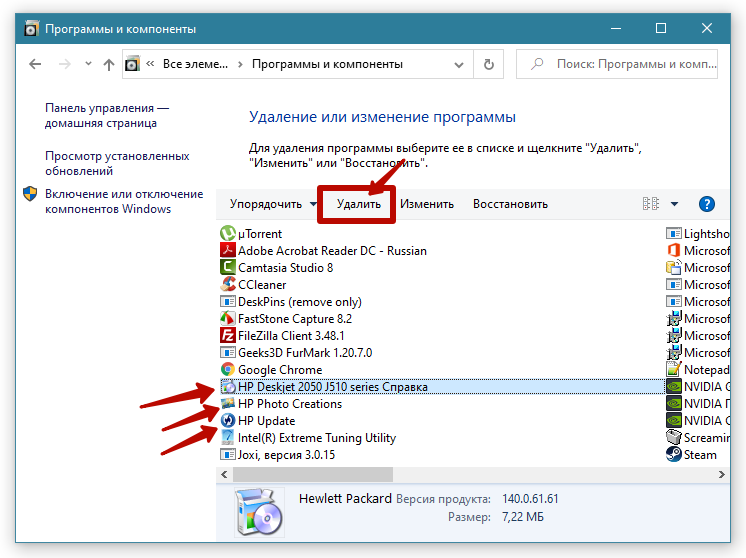Select the CCleaner entry text
This screenshot has width=746, height=558.
262,285
